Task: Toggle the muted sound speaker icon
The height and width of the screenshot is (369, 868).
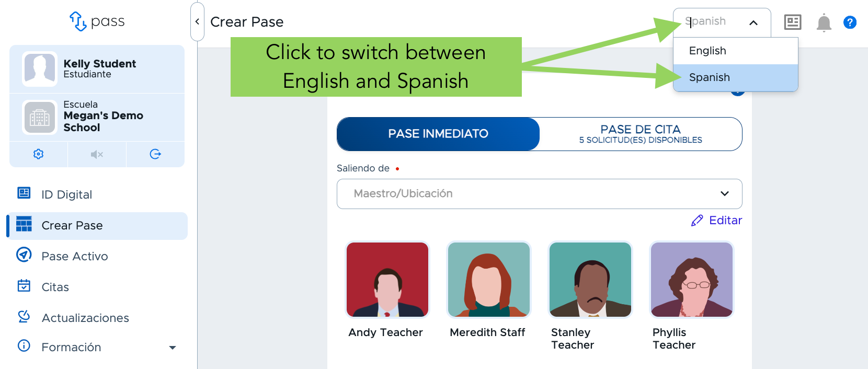Action: 97,154
